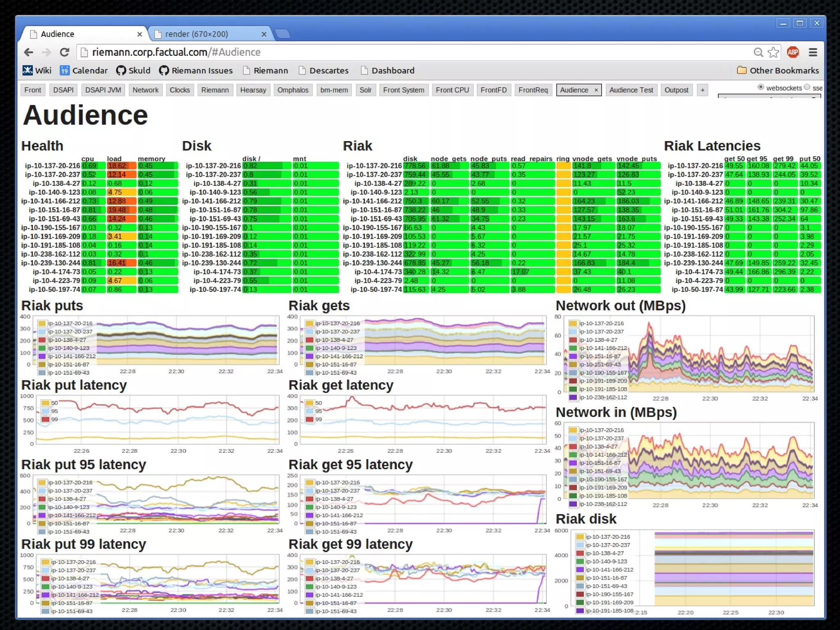840x630 pixels.
Task: Close the Audience workspace tab with x
Action: (x=596, y=90)
